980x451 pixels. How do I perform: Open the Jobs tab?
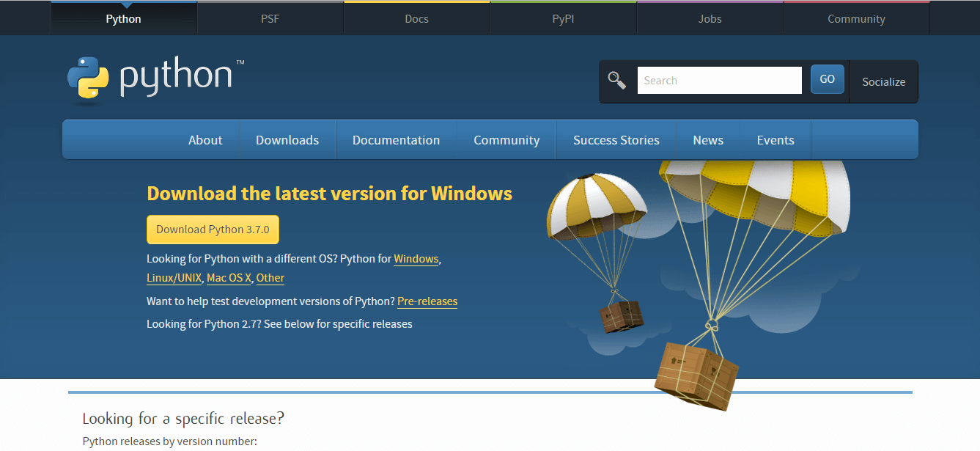click(x=710, y=18)
